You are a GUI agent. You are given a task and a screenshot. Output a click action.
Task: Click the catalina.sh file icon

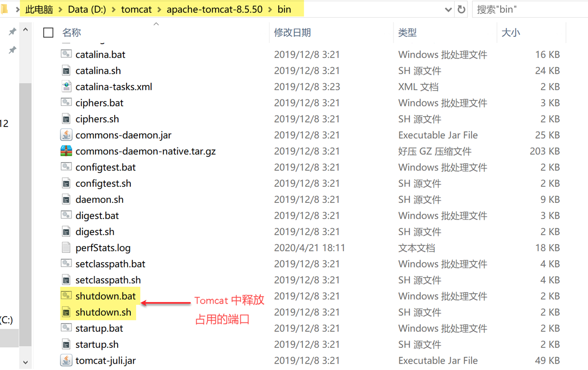(x=66, y=71)
